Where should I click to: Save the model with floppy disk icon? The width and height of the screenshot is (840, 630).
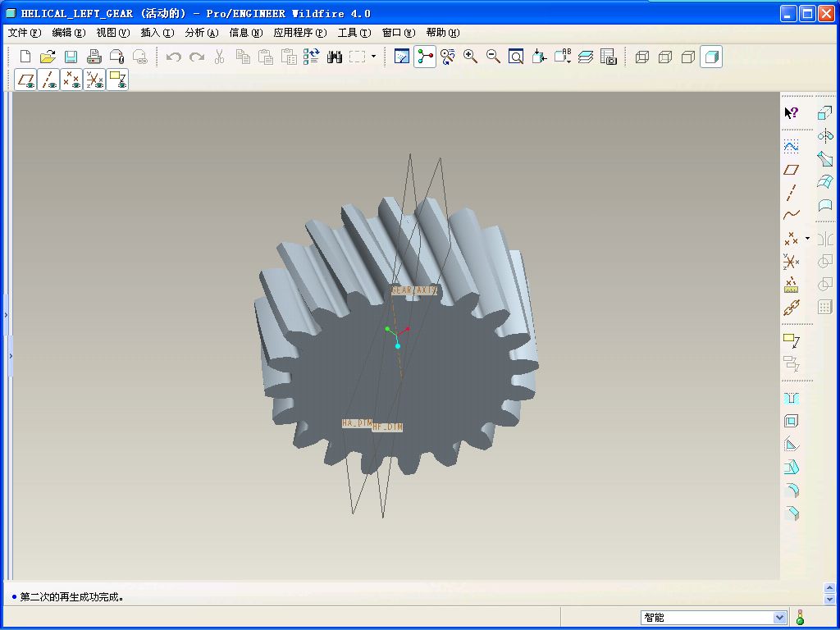coord(71,57)
